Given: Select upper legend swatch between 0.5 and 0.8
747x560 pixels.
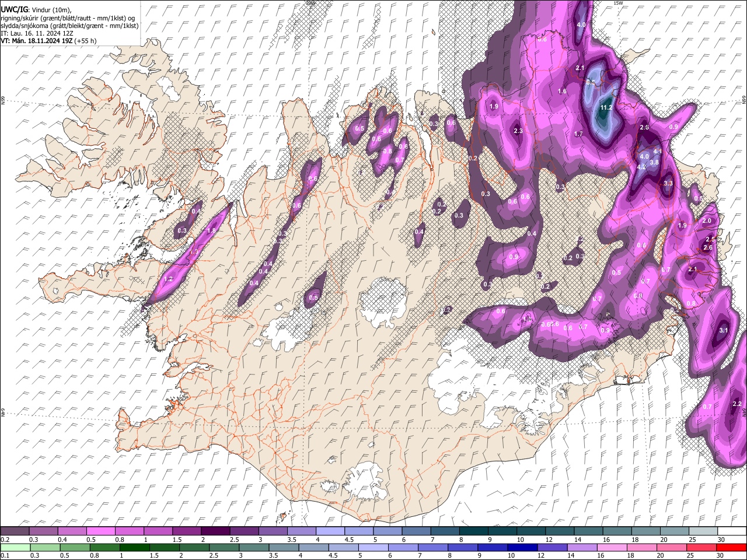Looking at the screenshot, I should click(x=100, y=531).
